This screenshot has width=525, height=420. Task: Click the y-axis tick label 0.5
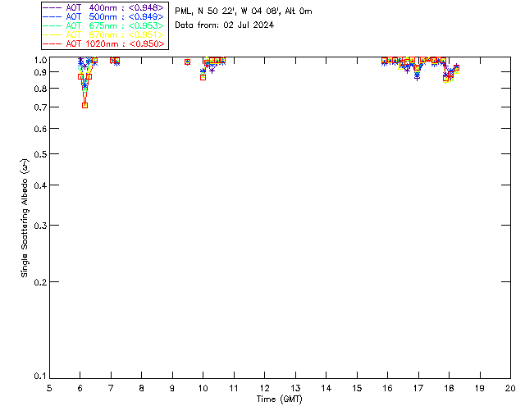click(x=40, y=154)
